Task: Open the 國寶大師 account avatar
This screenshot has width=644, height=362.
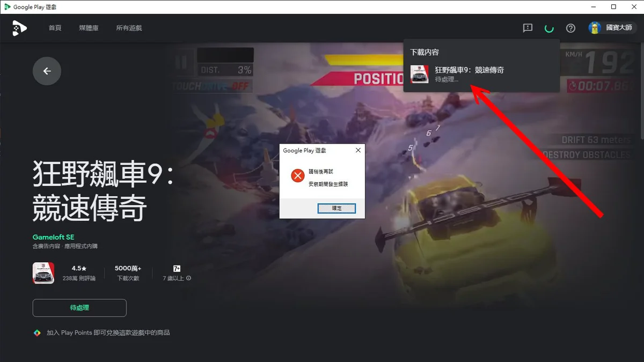Action: (x=595, y=28)
